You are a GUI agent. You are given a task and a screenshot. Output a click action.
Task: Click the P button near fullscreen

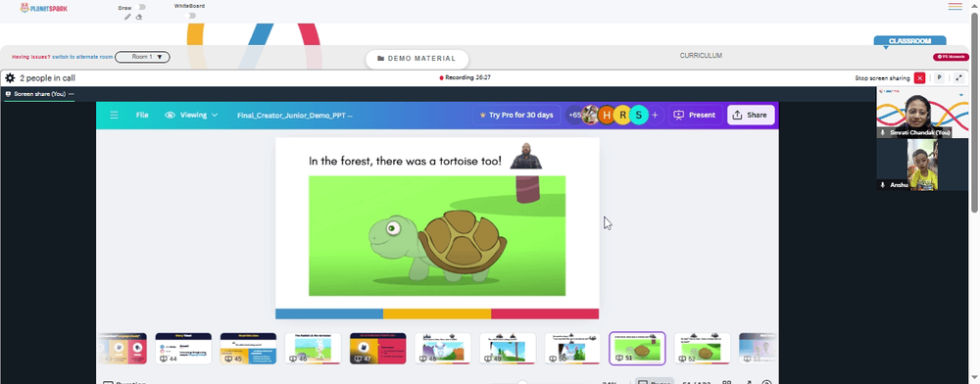pyautogui.click(x=939, y=78)
